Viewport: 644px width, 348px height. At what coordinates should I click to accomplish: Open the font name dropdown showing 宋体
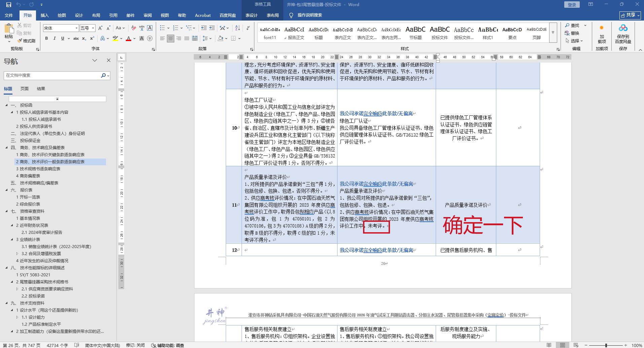point(77,28)
